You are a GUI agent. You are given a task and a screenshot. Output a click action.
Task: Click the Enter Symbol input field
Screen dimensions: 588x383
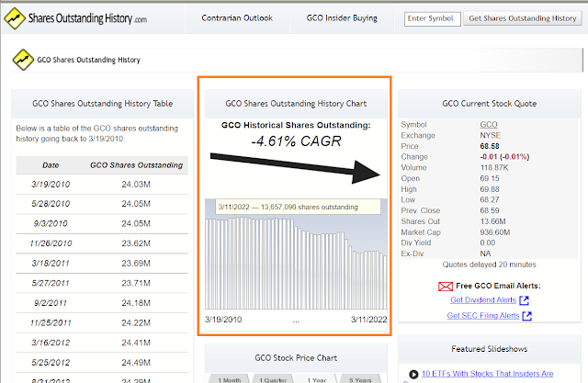pyautogui.click(x=433, y=18)
